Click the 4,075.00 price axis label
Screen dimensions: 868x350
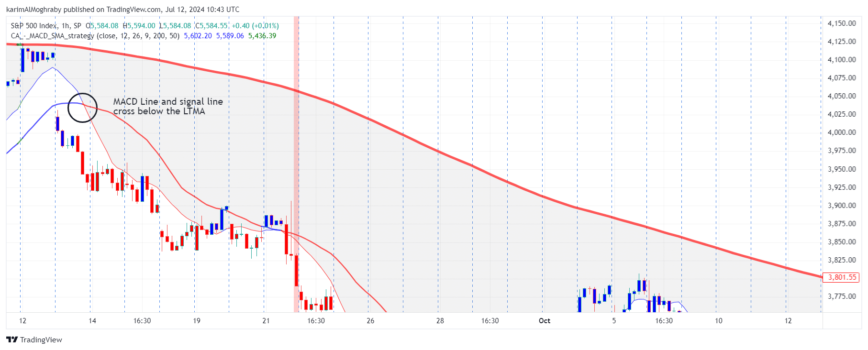842,78
